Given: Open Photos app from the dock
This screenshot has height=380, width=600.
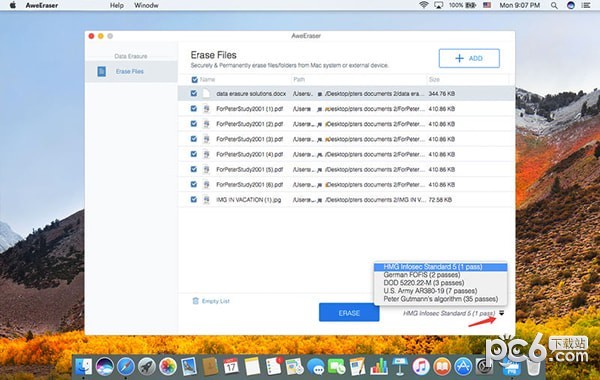Looking at the screenshot, I should (x=168, y=367).
